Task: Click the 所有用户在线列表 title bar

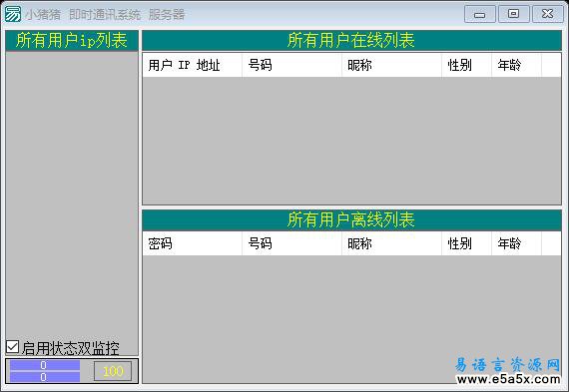Action: coord(351,40)
